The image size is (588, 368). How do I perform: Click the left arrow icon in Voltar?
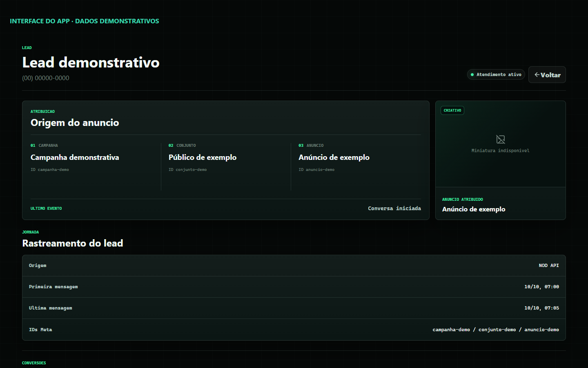point(537,75)
